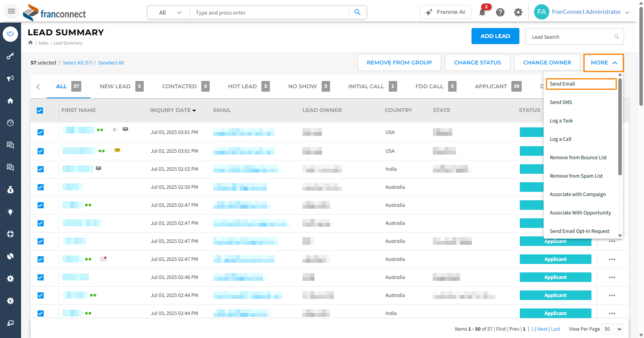Click the search magnifier icon in top bar
The width and height of the screenshot is (644, 338).
357,12
